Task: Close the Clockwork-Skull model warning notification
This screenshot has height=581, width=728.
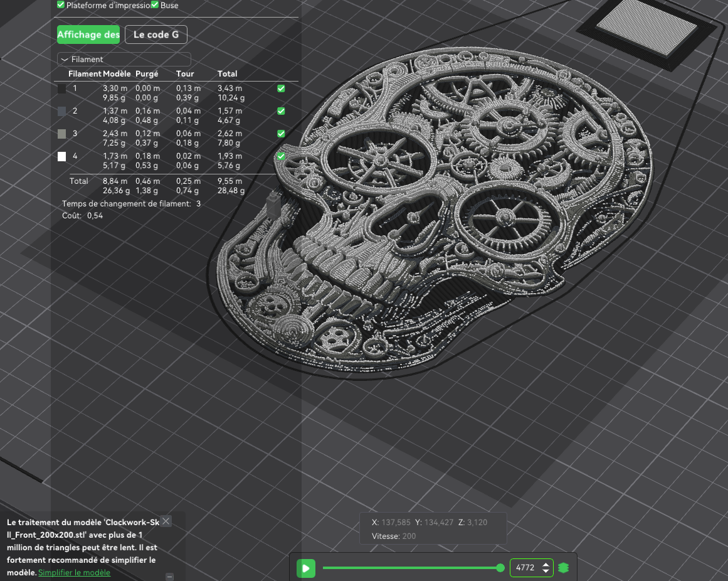Action: click(x=166, y=521)
